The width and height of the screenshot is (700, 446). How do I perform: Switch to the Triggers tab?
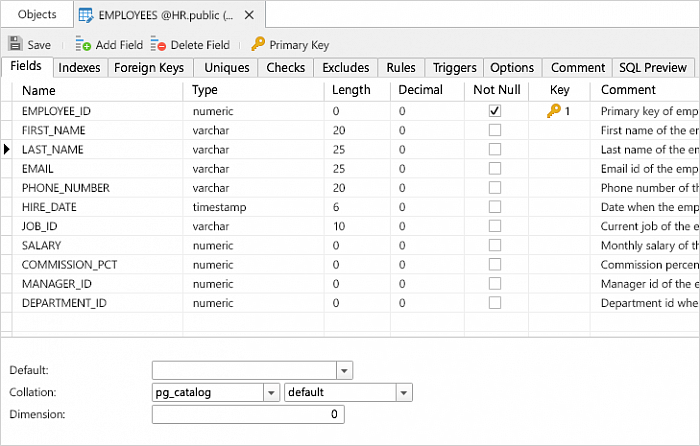[x=454, y=68]
